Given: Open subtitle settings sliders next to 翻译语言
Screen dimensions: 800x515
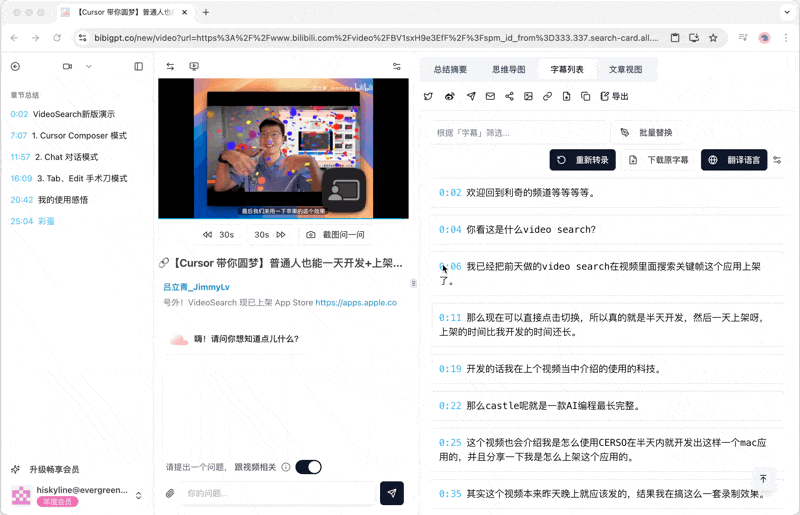Looking at the screenshot, I should (777, 160).
